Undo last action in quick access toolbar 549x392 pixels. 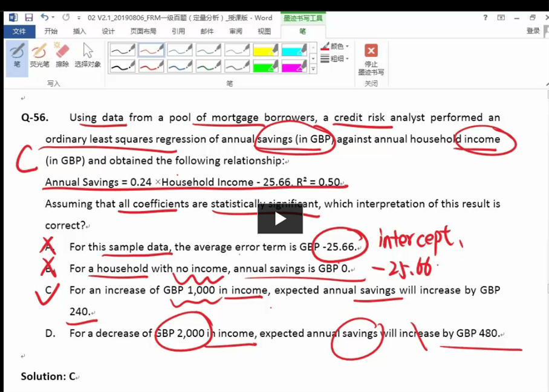pos(45,18)
